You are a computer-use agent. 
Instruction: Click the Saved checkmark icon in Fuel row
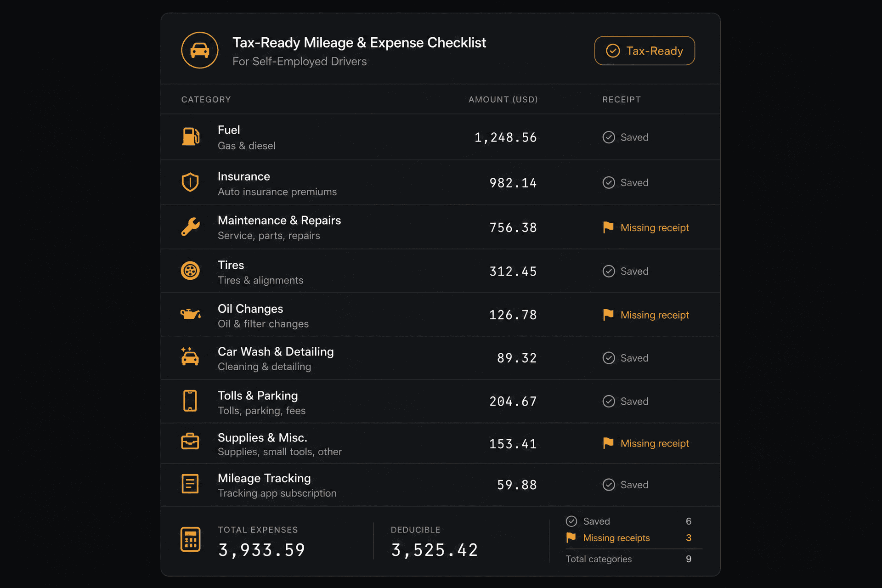pyautogui.click(x=609, y=137)
